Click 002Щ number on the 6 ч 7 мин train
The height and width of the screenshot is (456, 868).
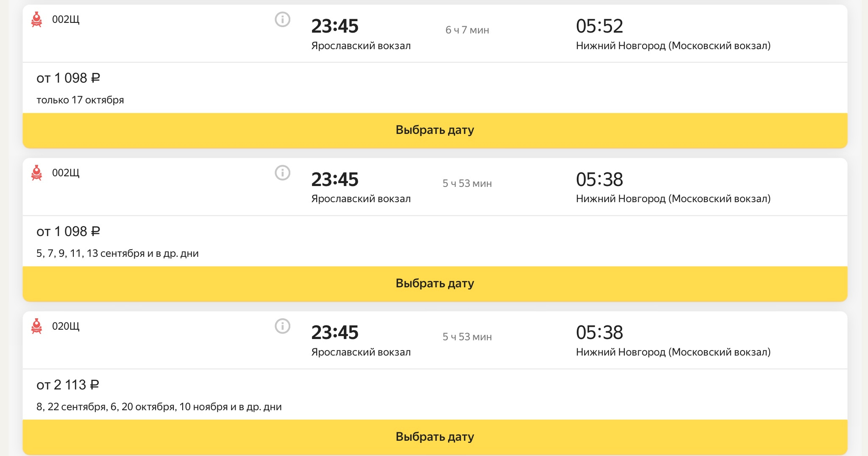coord(66,19)
